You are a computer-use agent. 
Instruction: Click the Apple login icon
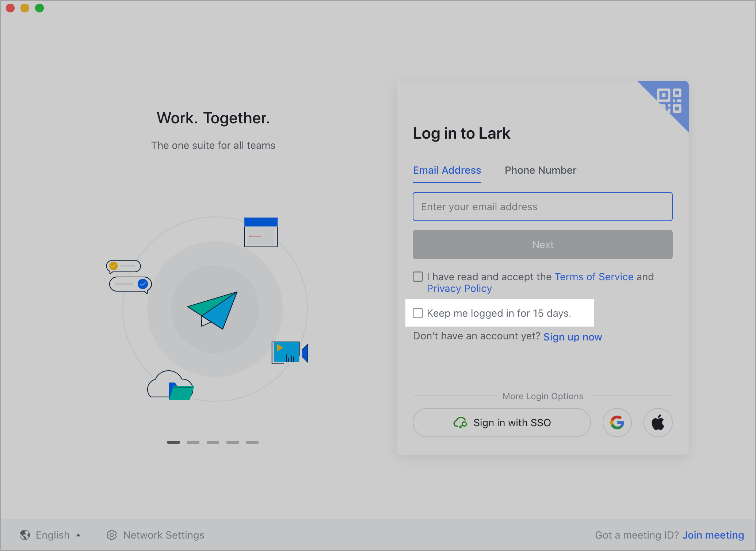click(x=658, y=423)
